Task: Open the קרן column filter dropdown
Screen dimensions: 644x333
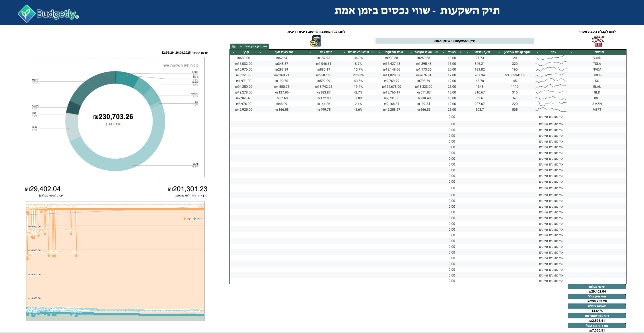Action: click(x=234, y=52)
